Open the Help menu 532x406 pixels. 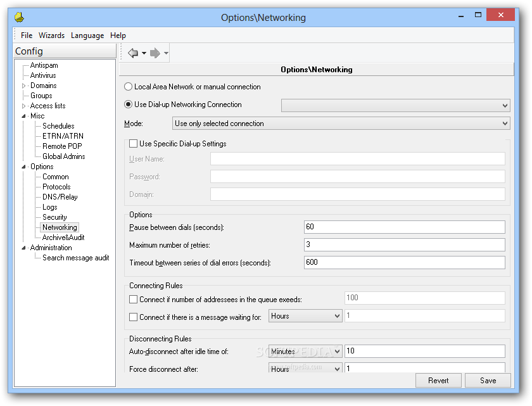click(x=118, y=35)
